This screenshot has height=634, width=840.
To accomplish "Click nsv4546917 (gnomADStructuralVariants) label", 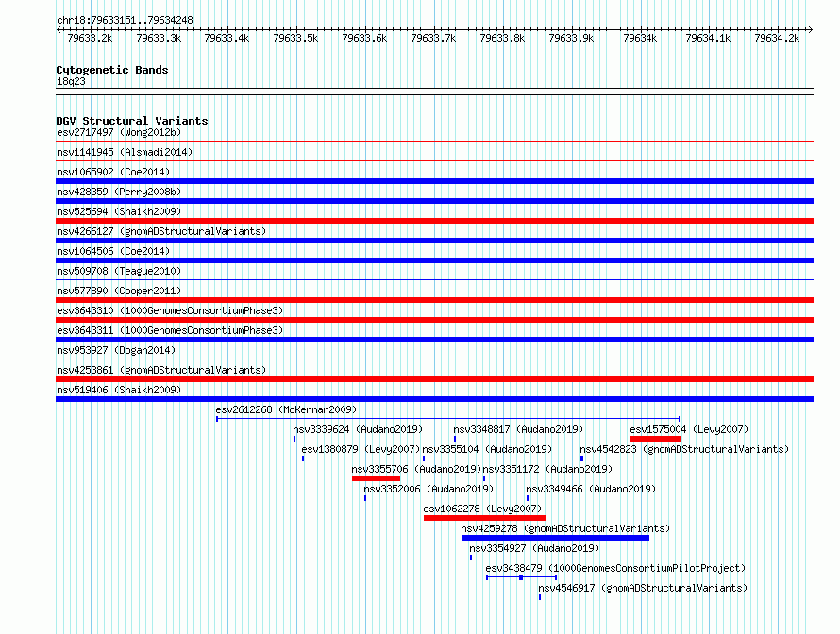I will (643, 588).
